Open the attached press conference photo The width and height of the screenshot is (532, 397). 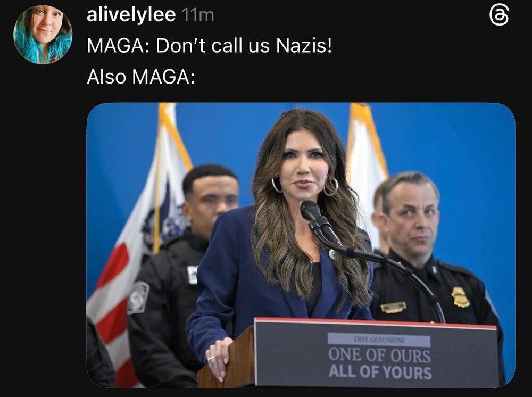pyautogui.click(x=301, y=245)
